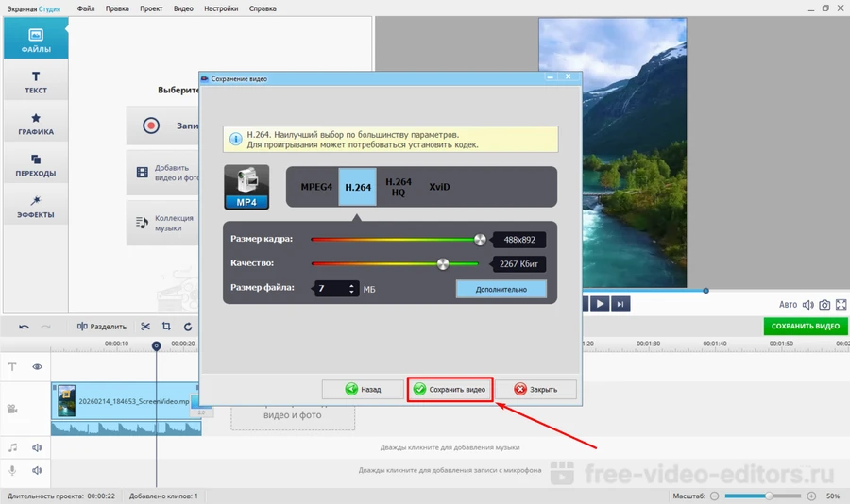Screen dimensions: 850x504
Task: Select the crop tool in timeline toolbar
Action: (166, 327)
